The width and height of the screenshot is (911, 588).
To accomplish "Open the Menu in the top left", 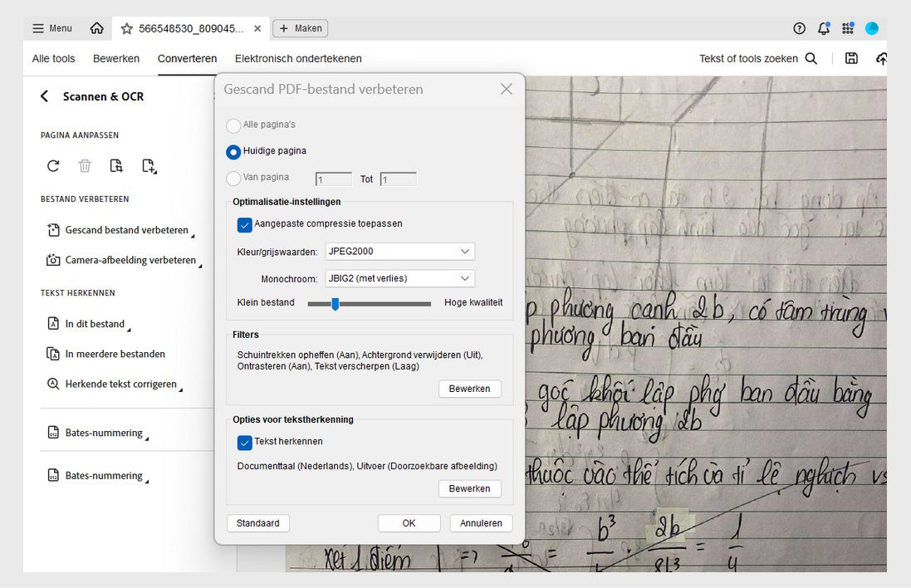I will tap(51, 27).
